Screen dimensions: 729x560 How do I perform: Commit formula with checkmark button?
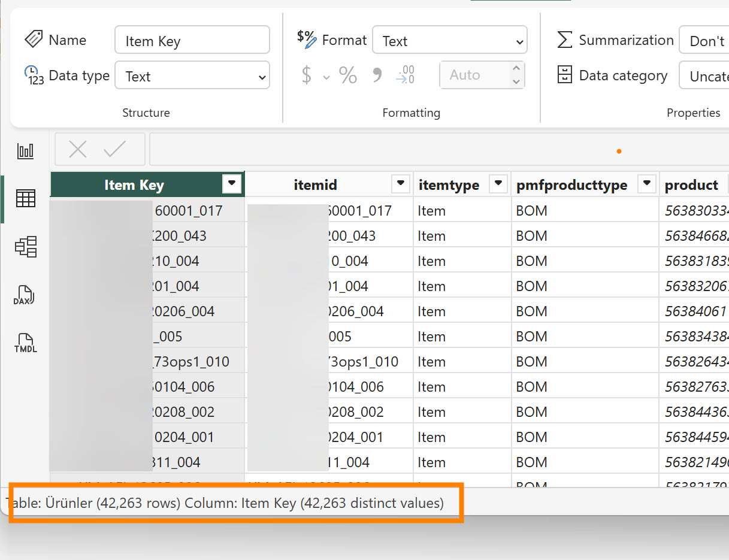coord(114,149)
